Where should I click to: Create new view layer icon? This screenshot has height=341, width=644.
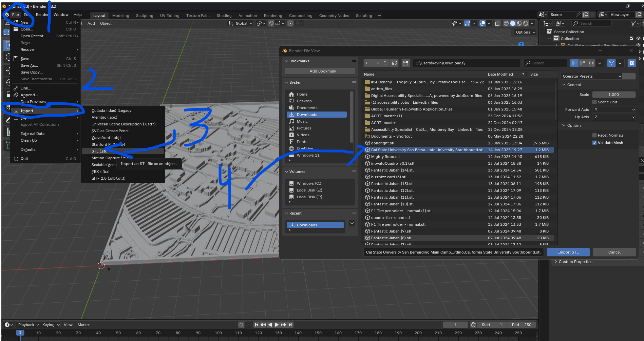[639, 15]
